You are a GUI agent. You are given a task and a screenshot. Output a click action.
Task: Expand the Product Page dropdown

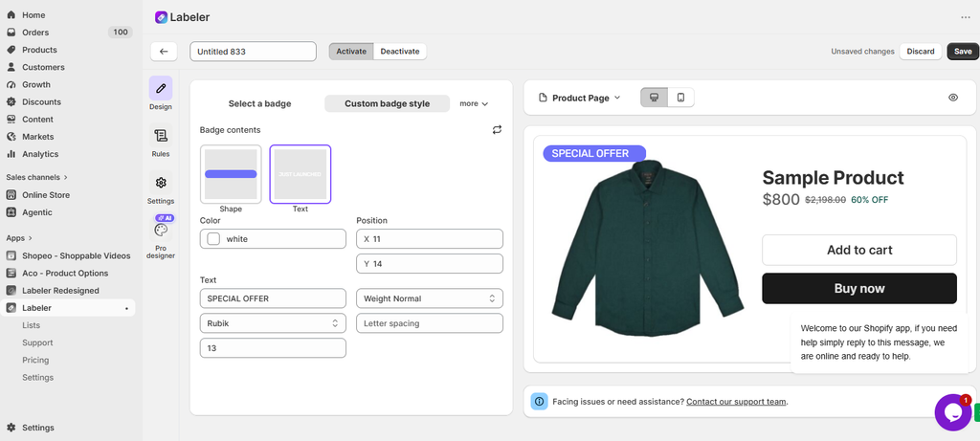click(579, 98)
